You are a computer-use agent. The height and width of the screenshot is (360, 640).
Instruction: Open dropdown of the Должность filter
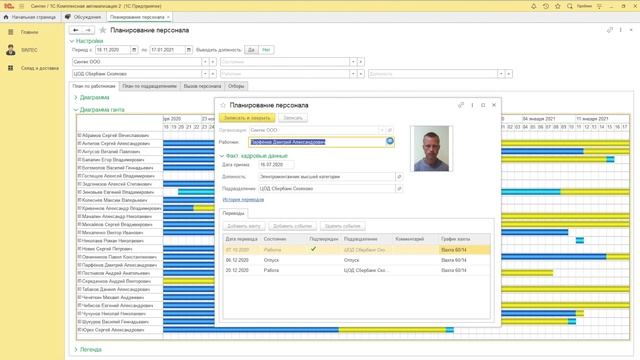pos(501,74)
